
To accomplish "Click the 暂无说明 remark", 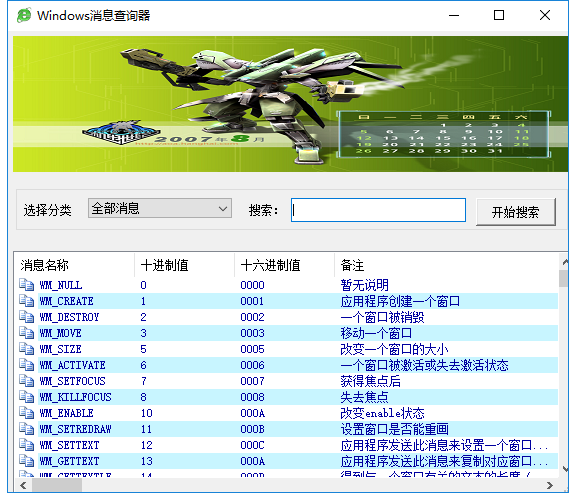I will (x=364, y=285).
